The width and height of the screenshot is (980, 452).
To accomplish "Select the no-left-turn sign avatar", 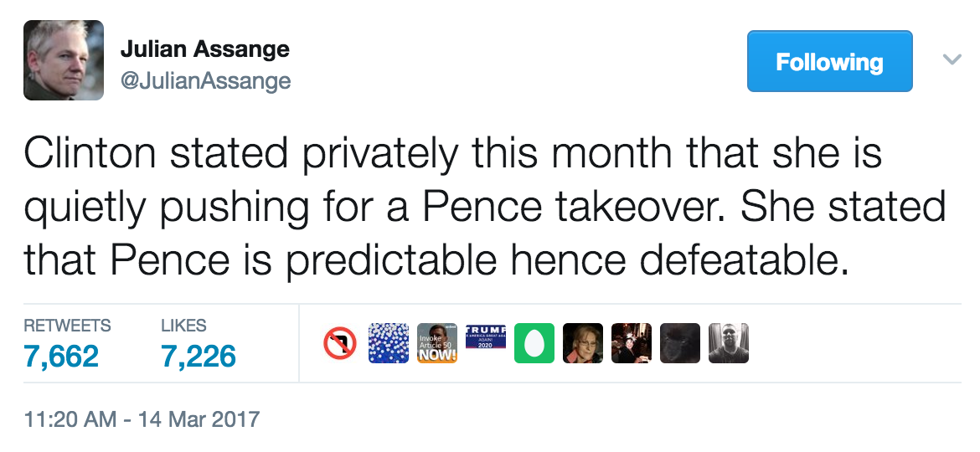I will click(x=340, y=343).
